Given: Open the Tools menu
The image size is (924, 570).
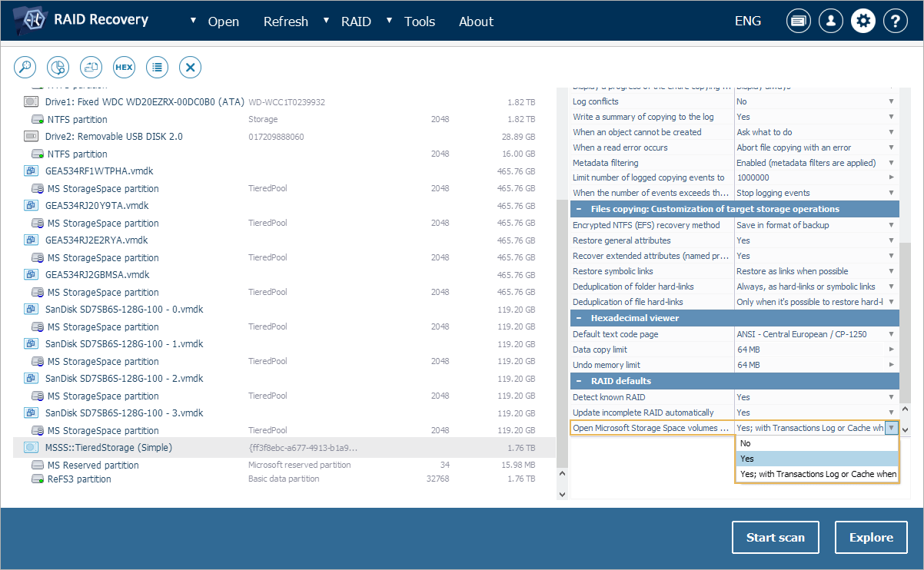Looking at the screenshot, I should (x=419, y=22).
